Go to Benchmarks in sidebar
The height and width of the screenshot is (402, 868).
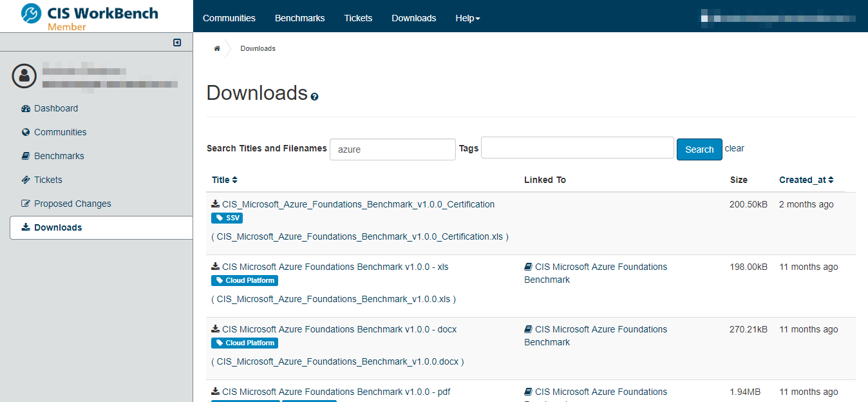pyautogui.click(x=59, y=156)
